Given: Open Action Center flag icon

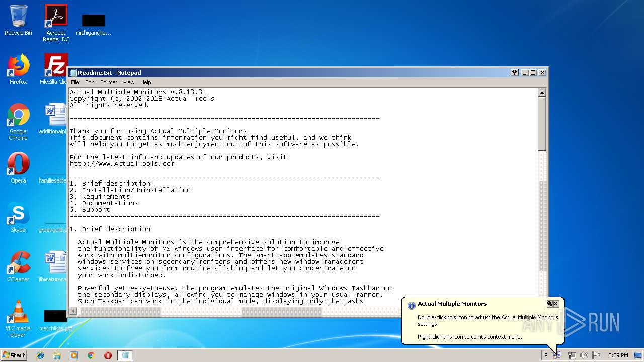Looking at the screenshot, I should (596, 355).
